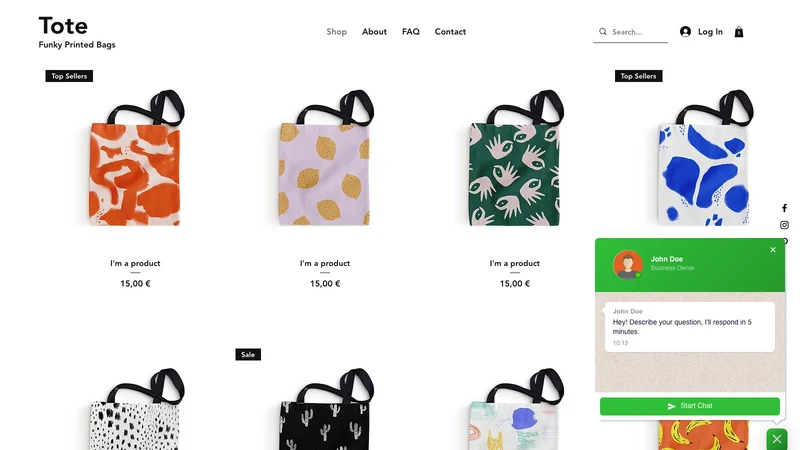Screen dimensions: 800x450
Task: Click the search magnifier icon
Action: [603, 32]
